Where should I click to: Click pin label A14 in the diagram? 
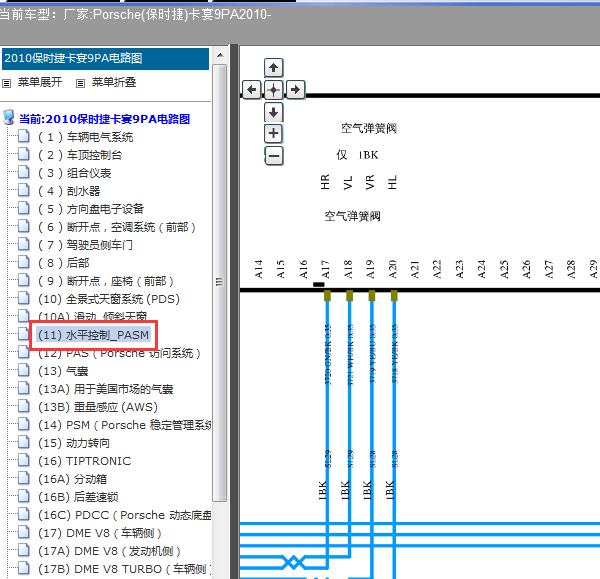point(259,269)
